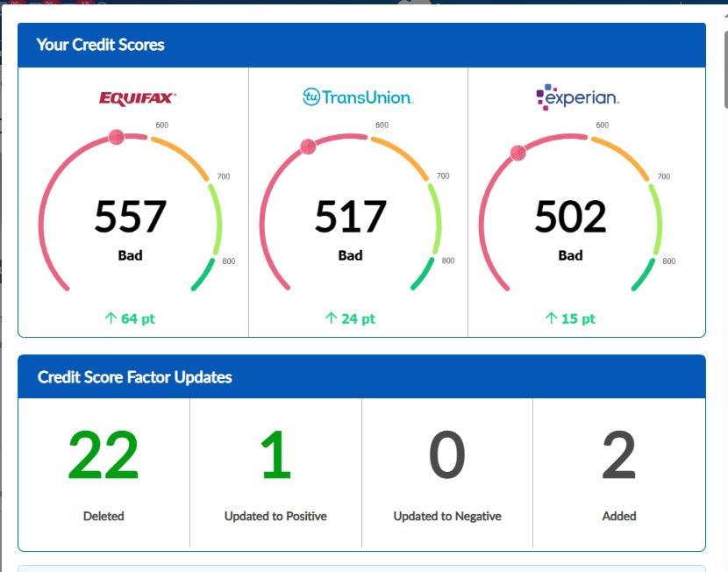
Task: Select the TransUnion gauge indicator dot
Action: (x=308, y=147)
